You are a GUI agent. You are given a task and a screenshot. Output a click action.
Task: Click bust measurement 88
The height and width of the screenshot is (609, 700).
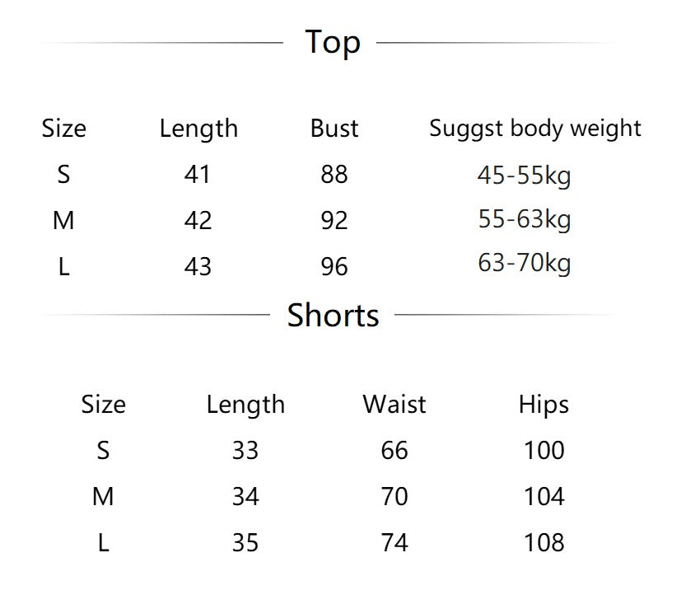click(334, 175)
